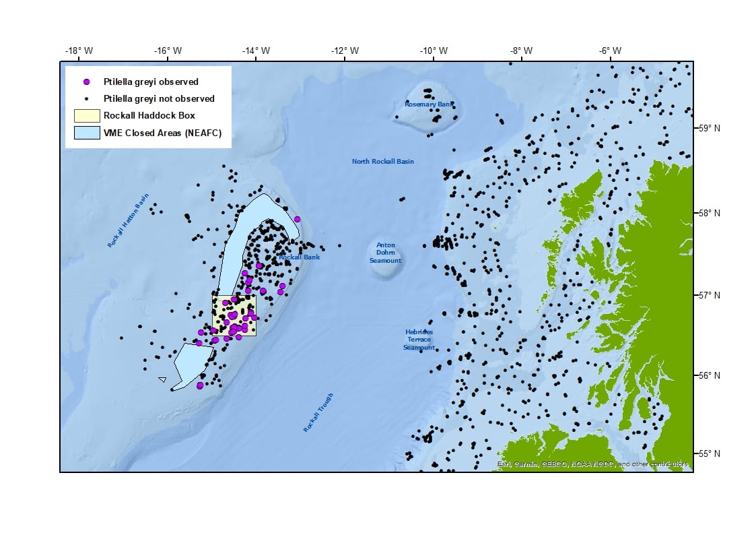This screenshot has height=535, width=756.
Task: Click the Rockall Bank map label
Action: (x=299, y=257)
